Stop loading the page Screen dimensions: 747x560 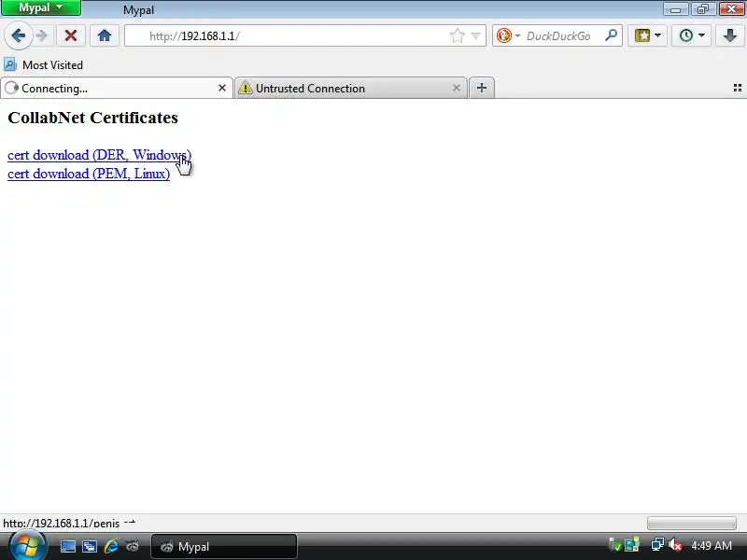[x=71, y=35]
